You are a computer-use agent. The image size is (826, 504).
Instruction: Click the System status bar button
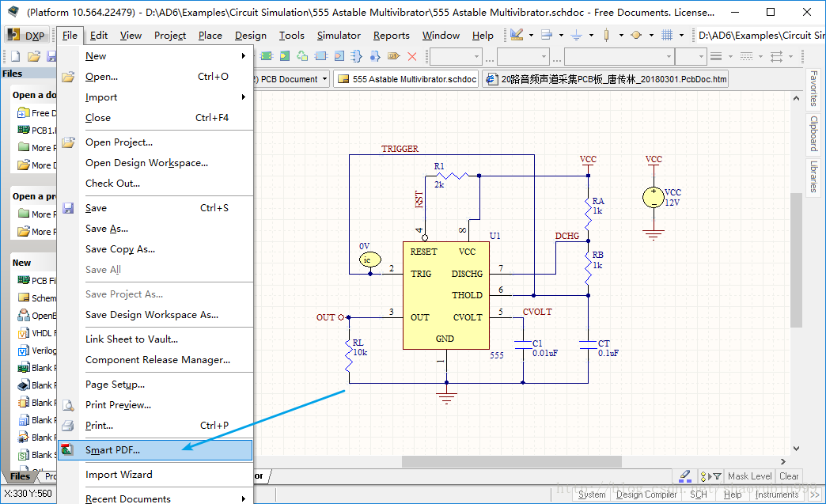[x=592, y=495]
